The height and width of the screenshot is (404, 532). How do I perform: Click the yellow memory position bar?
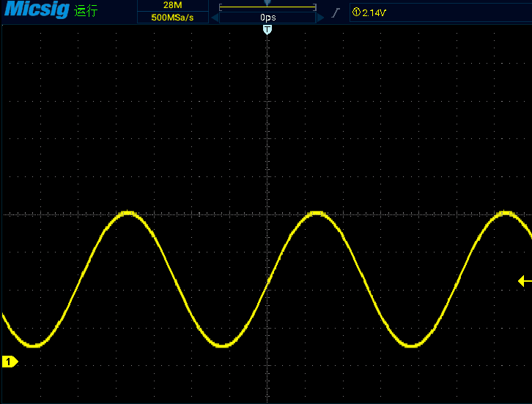coord(267,7)
